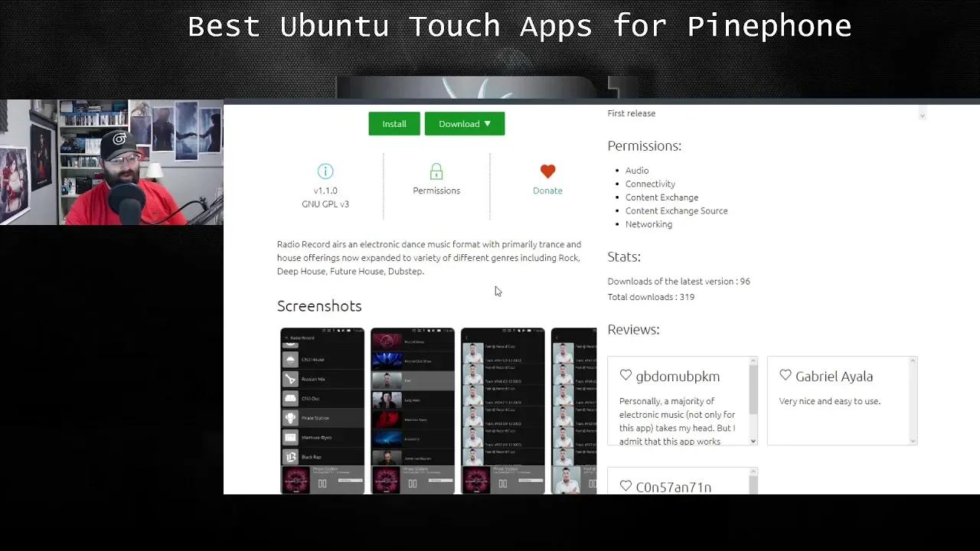Click the version info icon above v1.1.0
The width and height of the screenshot is (980, 551).
pos(325,171)
